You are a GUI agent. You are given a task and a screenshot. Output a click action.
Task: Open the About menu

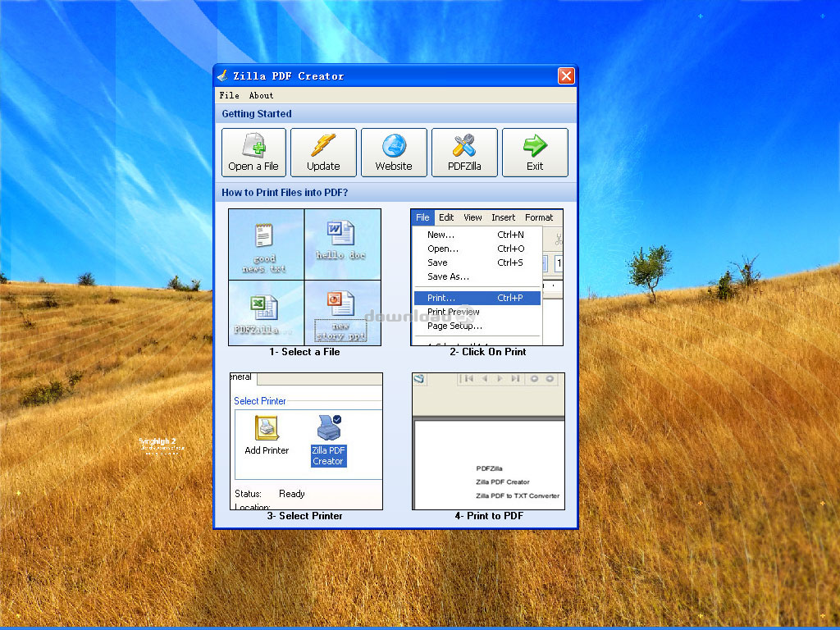(x=261, y=95)
